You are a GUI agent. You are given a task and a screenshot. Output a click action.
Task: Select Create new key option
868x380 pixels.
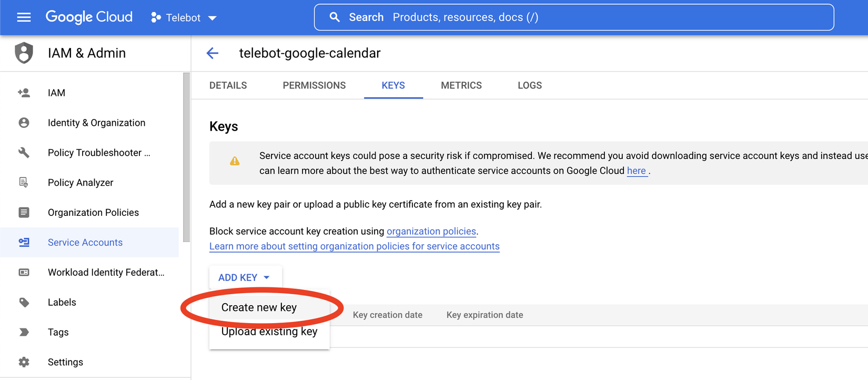[259, 307]
